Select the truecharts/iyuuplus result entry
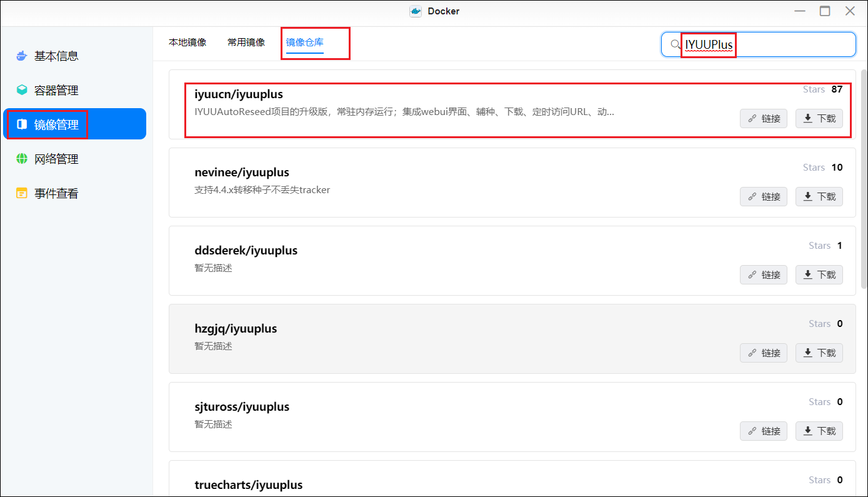 tap(249, 484)
